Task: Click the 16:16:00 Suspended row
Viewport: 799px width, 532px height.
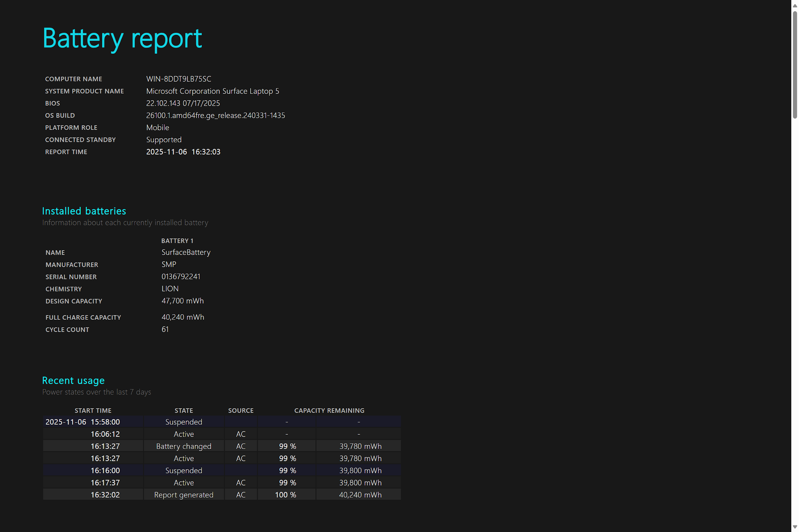Action: click(183, 470)
